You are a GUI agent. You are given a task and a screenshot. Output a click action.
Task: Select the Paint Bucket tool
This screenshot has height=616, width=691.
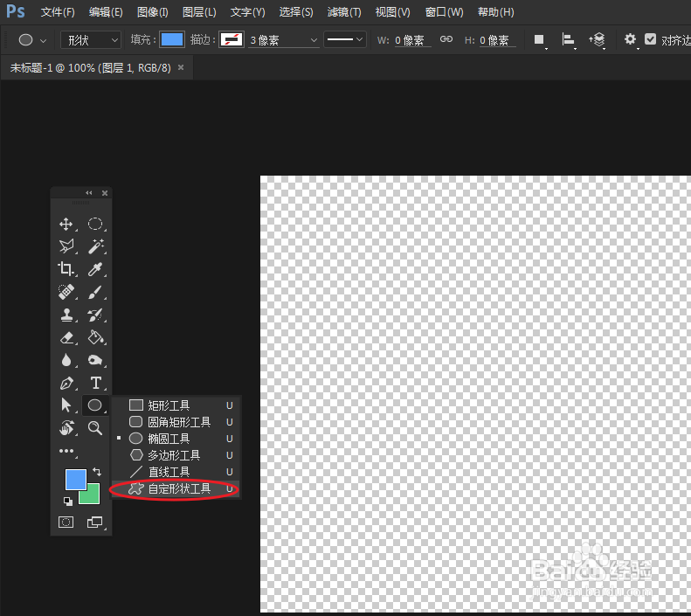(95, 337)
